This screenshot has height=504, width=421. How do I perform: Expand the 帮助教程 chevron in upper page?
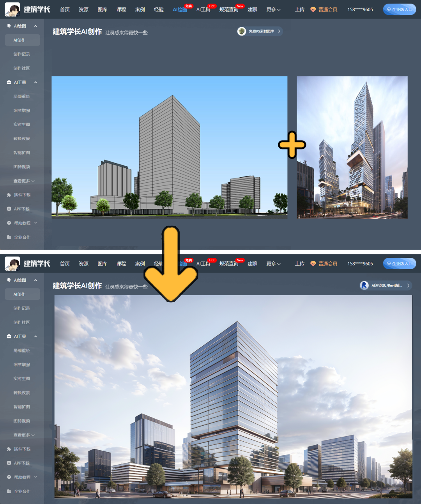[35, 223]
